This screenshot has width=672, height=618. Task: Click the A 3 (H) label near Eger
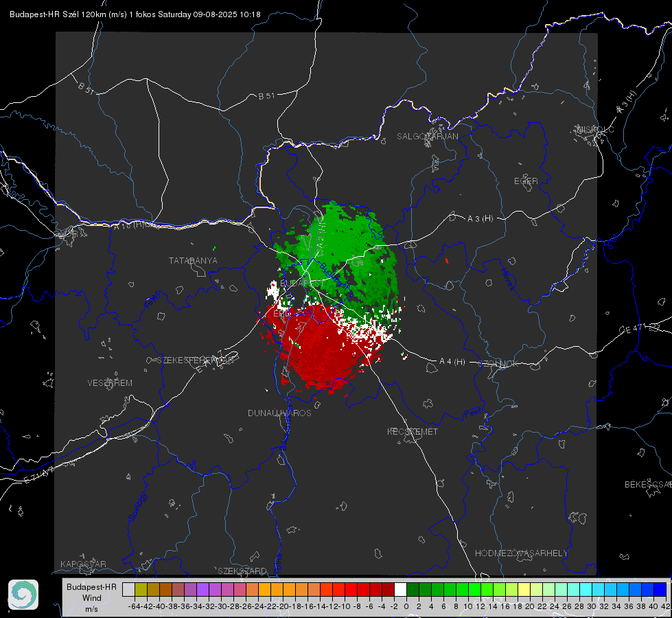point(480,218)
